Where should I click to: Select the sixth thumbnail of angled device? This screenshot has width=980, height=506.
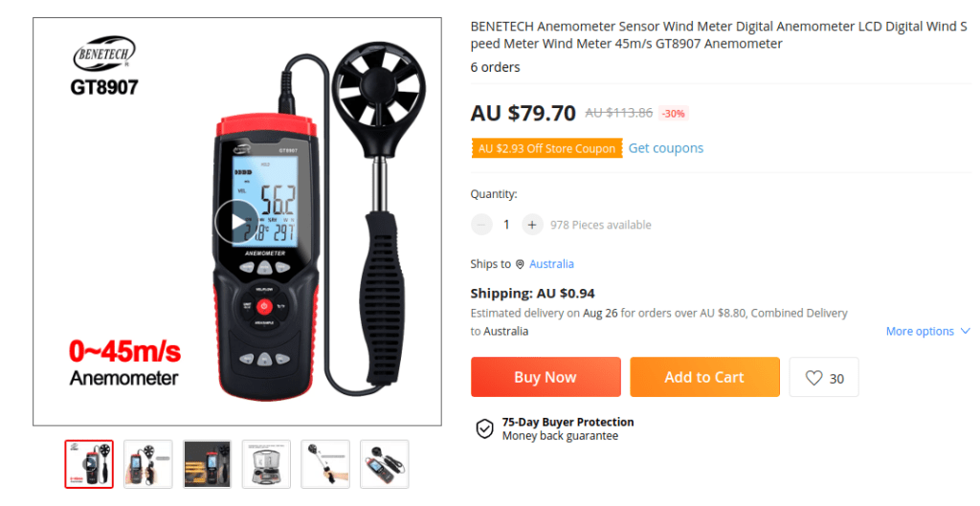click(x=385, y=464)
